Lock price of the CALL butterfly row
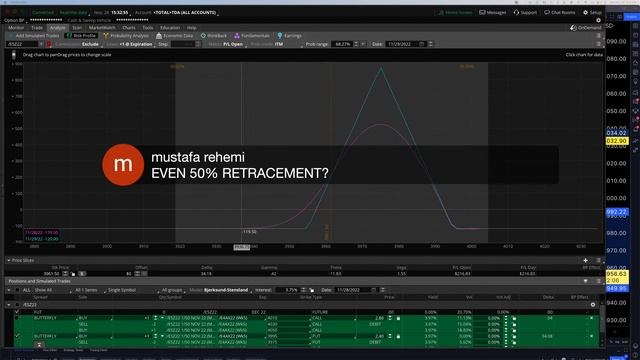The width and height of the screenshot is (640, 360). click(x=398, y=318)
